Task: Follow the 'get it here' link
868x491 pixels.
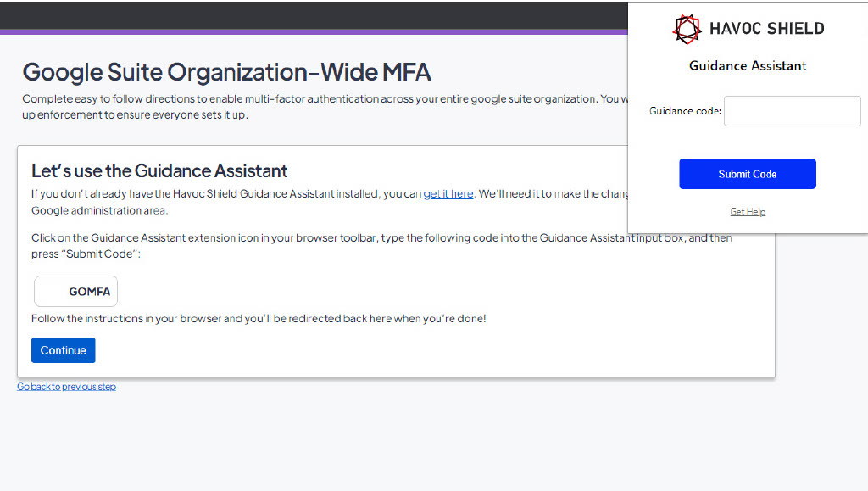Action: [x=448, y=193]
